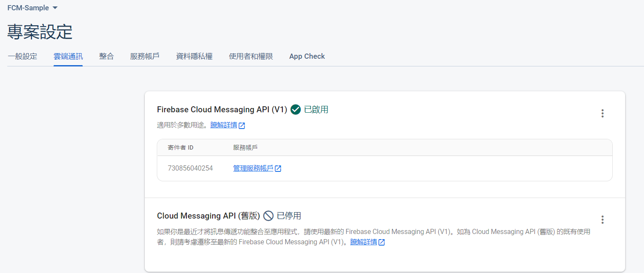
Task: Open the App Check tab
Action: pos(307,56)
